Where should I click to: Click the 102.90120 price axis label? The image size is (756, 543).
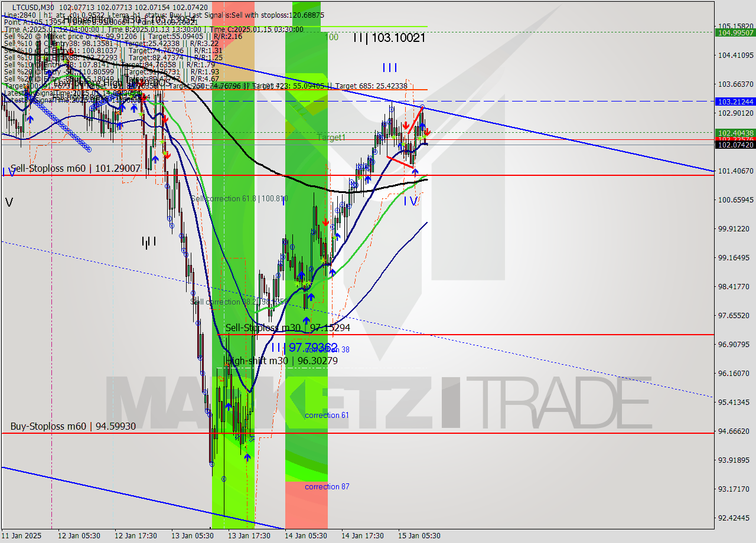tap(735, 113)
